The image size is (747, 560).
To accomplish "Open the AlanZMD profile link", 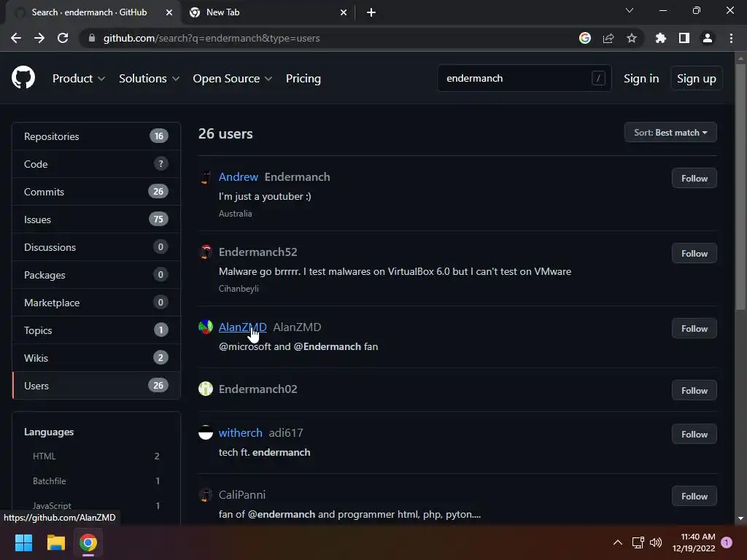I will click(242, 327).
